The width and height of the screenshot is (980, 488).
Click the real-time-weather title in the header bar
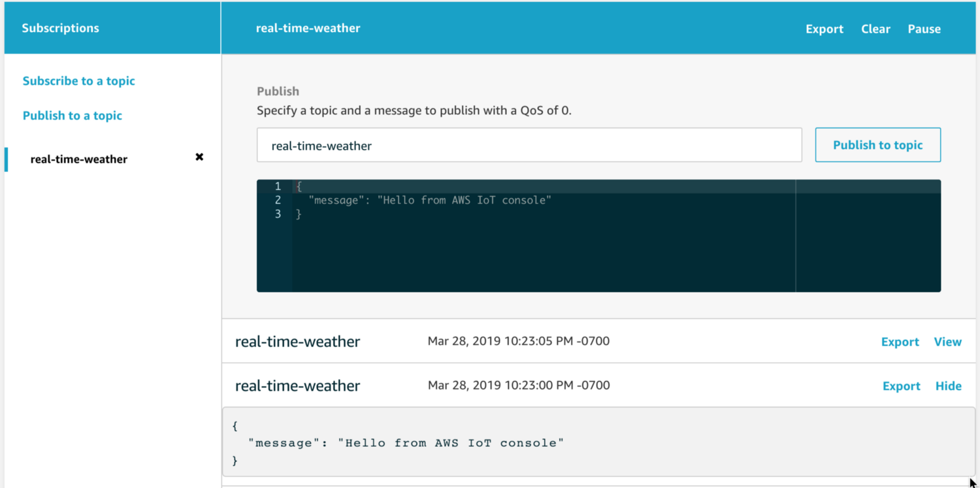pyautogui.click(x=308, y=28)
